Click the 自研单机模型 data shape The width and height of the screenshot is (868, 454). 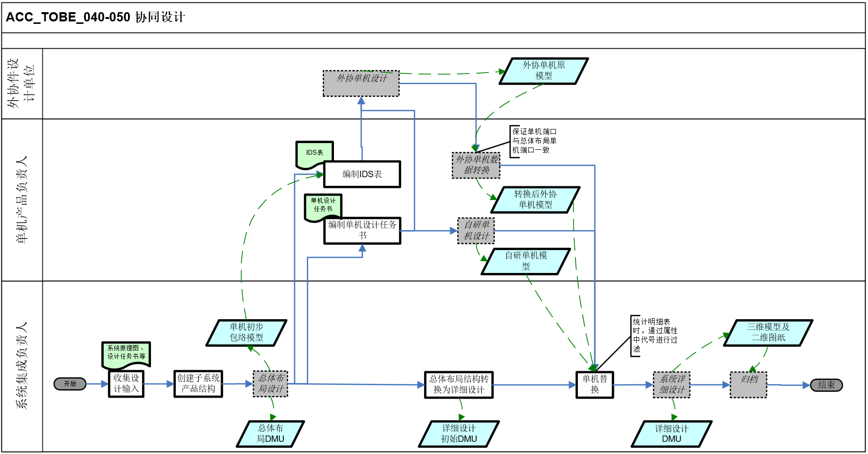point(525,261)
